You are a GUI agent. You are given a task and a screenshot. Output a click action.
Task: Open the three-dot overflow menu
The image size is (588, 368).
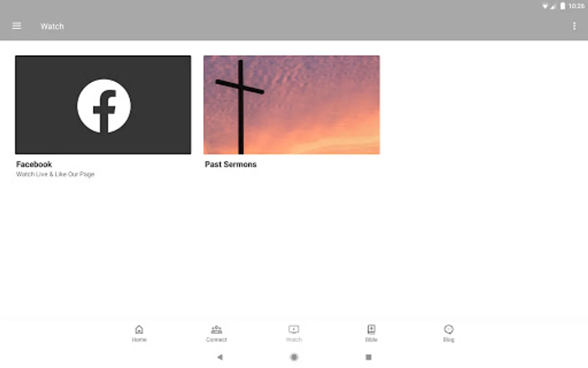574,26
